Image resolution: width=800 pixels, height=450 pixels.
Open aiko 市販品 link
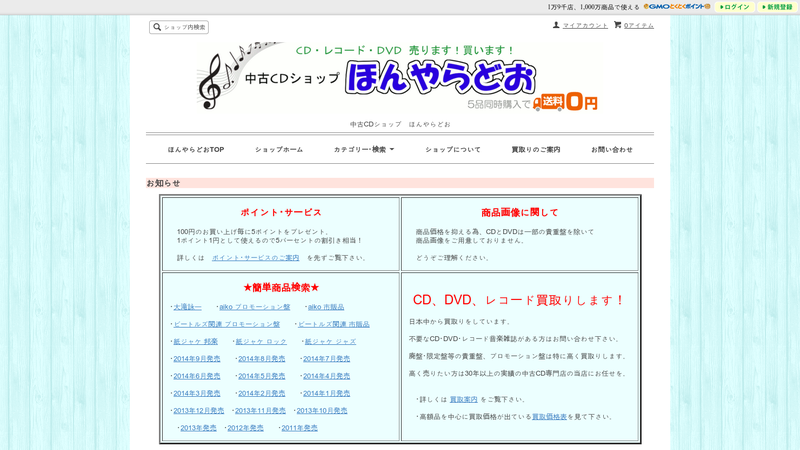point(326,307)
